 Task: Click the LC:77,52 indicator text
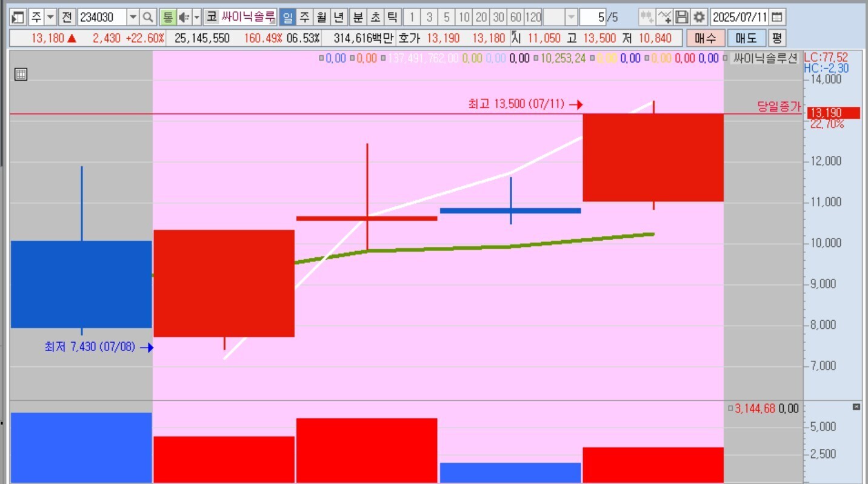[x=826, y=57]
